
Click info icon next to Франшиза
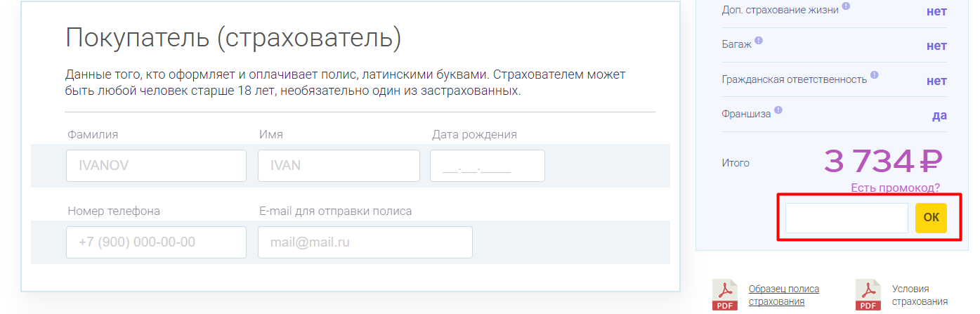[778, 110]
